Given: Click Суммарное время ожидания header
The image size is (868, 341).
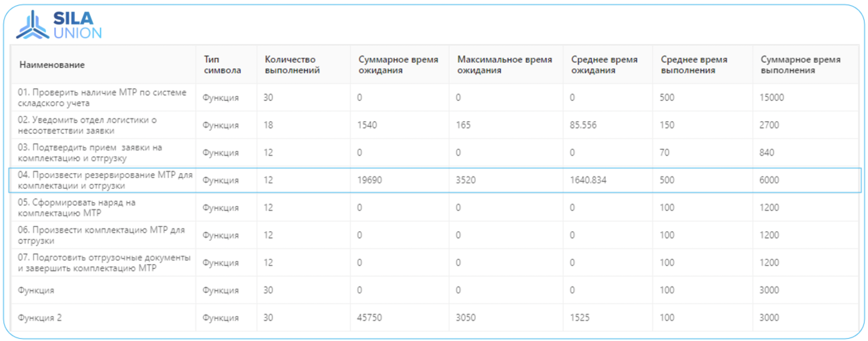Looking at the screenshot, I should coord(398,65).
